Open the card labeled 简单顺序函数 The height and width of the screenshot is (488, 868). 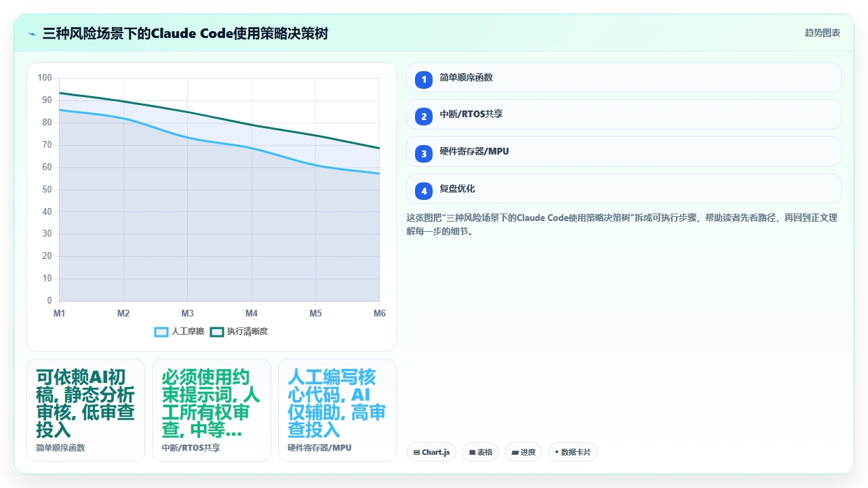(x=85, y=410)
